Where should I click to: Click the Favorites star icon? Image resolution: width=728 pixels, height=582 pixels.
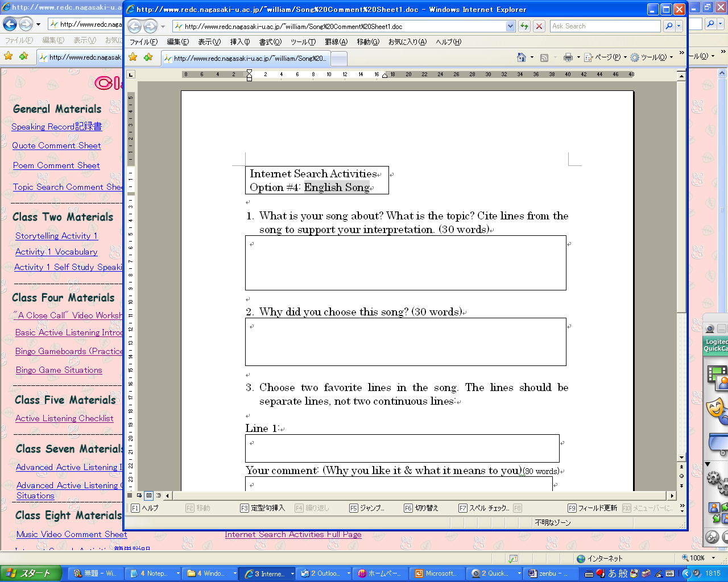point(133,57)
